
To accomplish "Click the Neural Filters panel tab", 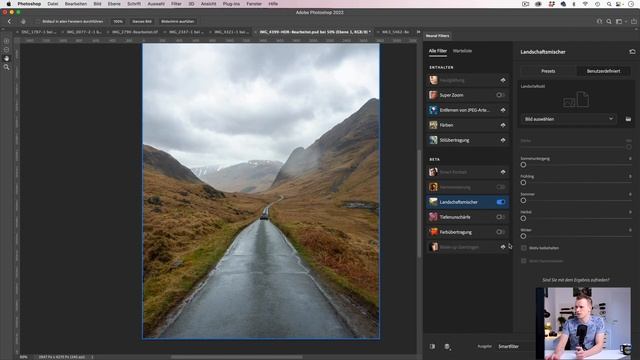I will (x=438, y=36).
